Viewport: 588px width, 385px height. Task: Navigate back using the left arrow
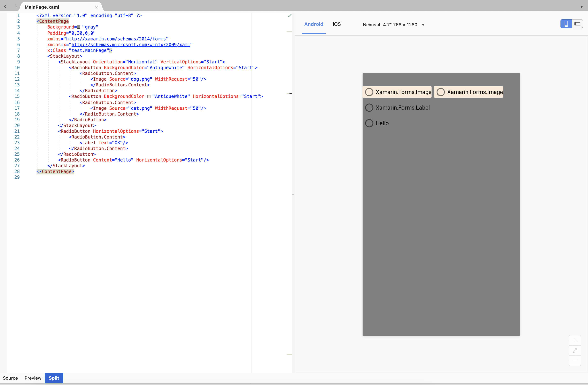click(5, 7)
